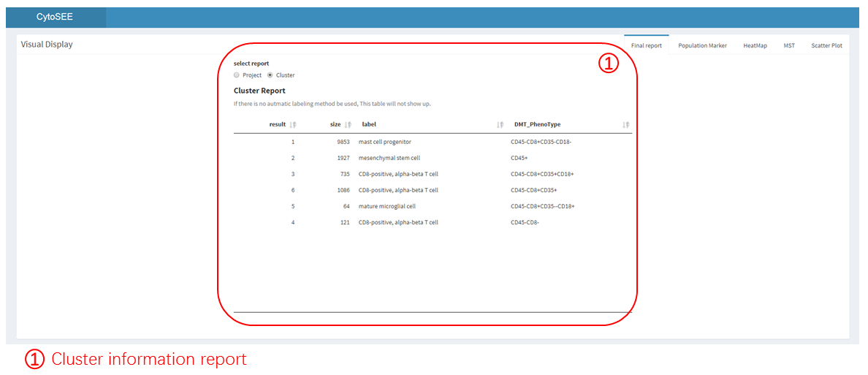Select the mesenchymal stem cell row
Screen dimensions: 868x375
pyautogui.click(x=389, y=158)
